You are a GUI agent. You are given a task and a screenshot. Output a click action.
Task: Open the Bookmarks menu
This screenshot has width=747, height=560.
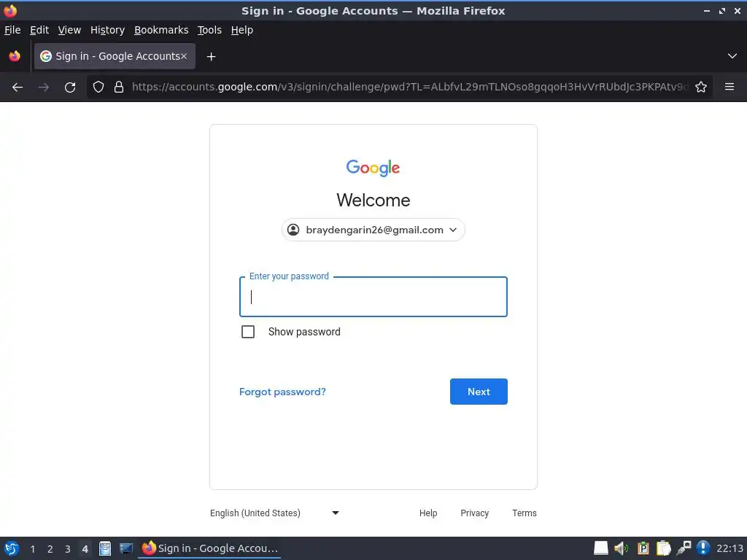click(x=161, y=30)
